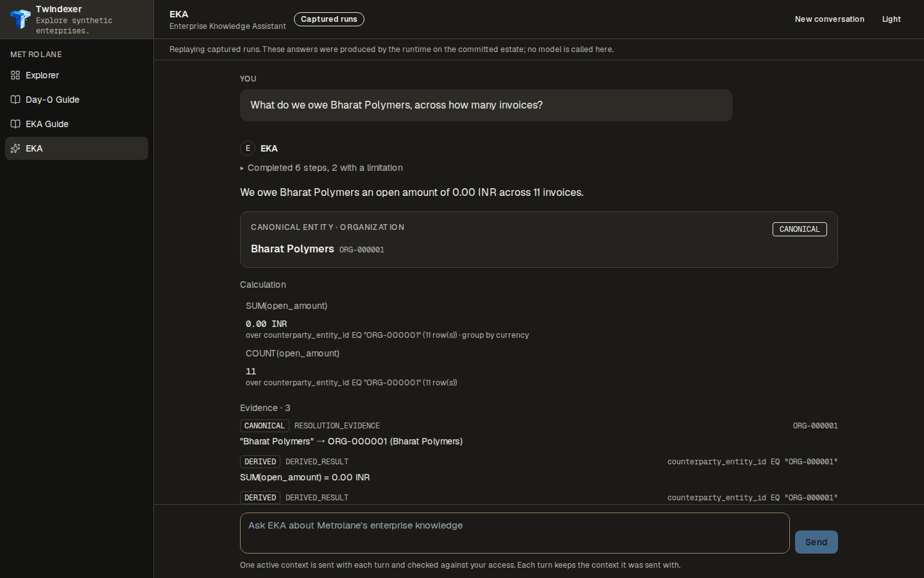Click the Explorer grid icon
The height and width of the screenshot is (578, 924).
[15, 75]
